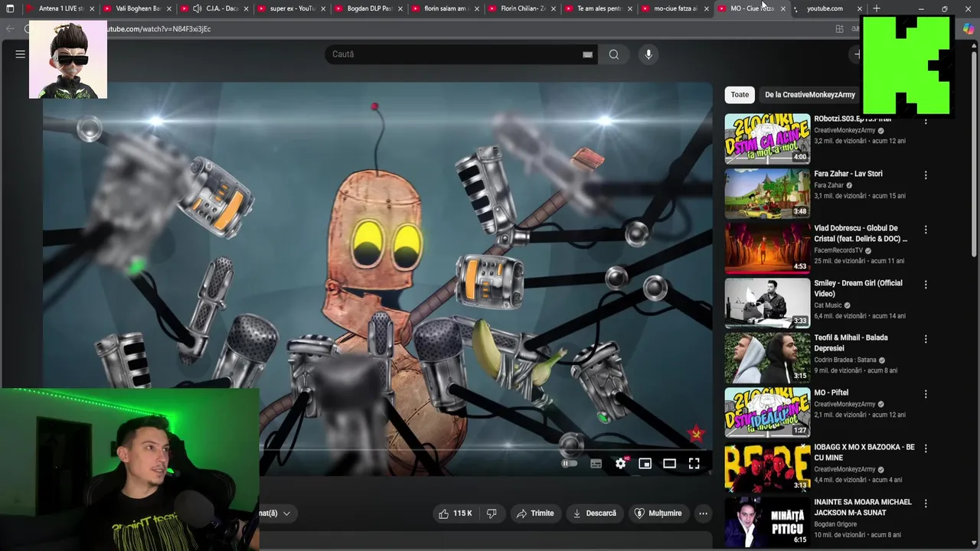Open IOBAGG X MO X BAZOOKA title
This screenshot has width=980, height=551.
(864, 452)
